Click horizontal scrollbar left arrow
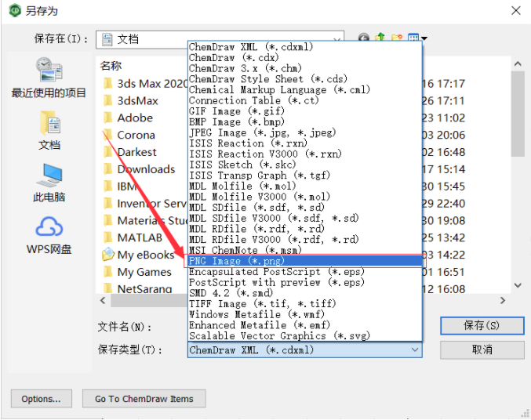This screenshot has width=531, height=420. [103, 300]
